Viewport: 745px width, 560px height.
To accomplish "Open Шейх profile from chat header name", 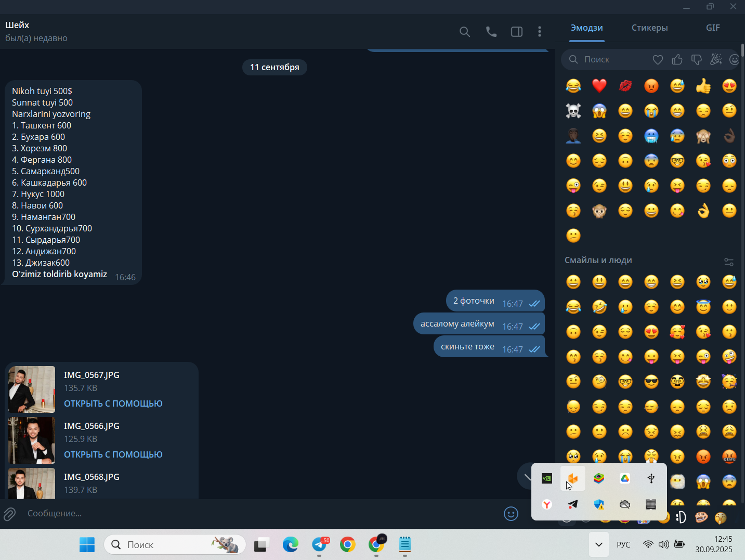I will pyautogui.click(x=17, y=25).
